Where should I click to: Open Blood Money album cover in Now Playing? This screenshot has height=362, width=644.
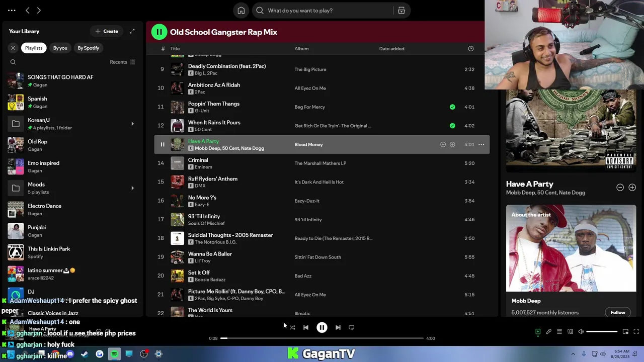(x=571, y=131)
